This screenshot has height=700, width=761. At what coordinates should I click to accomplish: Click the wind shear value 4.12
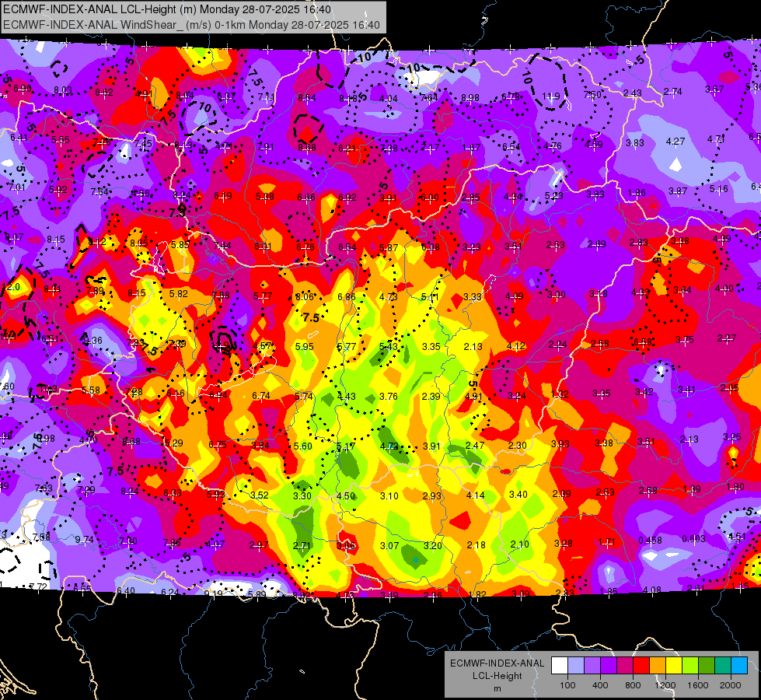pyautogui.click(x=516, y=346)
